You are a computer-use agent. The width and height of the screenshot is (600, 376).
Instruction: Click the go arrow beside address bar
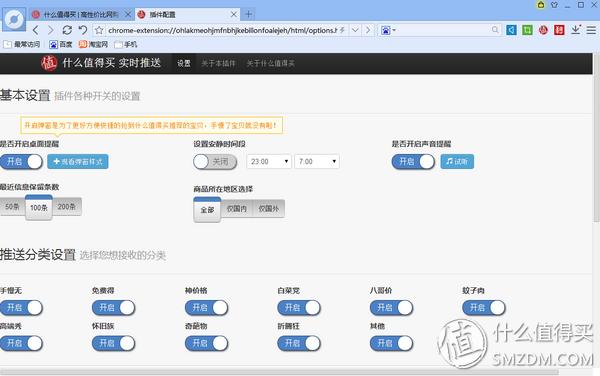(368, 30)
